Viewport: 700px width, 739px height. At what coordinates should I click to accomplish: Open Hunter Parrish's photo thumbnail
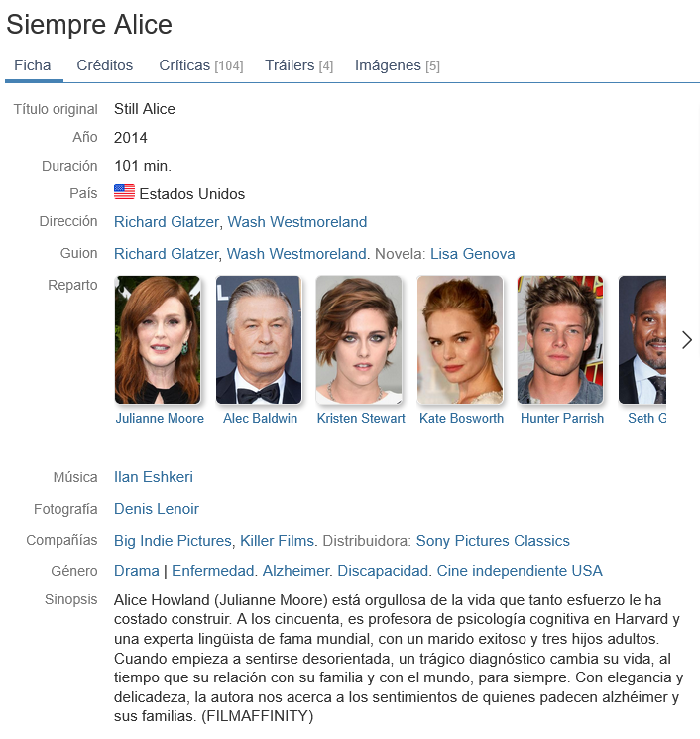tap(560, 340)
